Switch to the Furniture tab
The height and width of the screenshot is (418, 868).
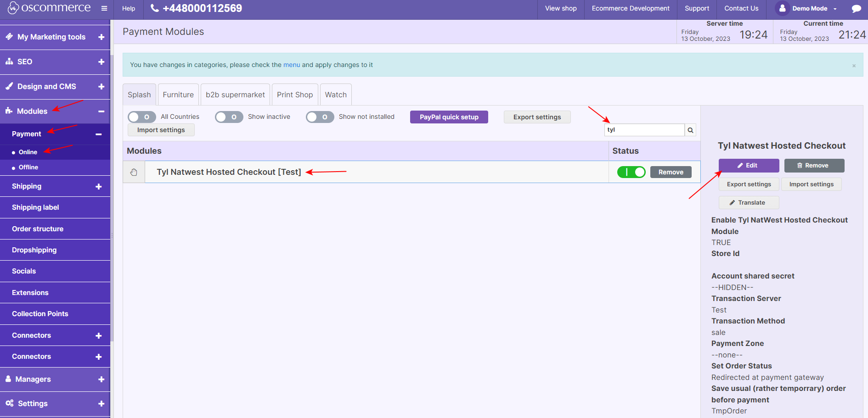tap(178, 95)
